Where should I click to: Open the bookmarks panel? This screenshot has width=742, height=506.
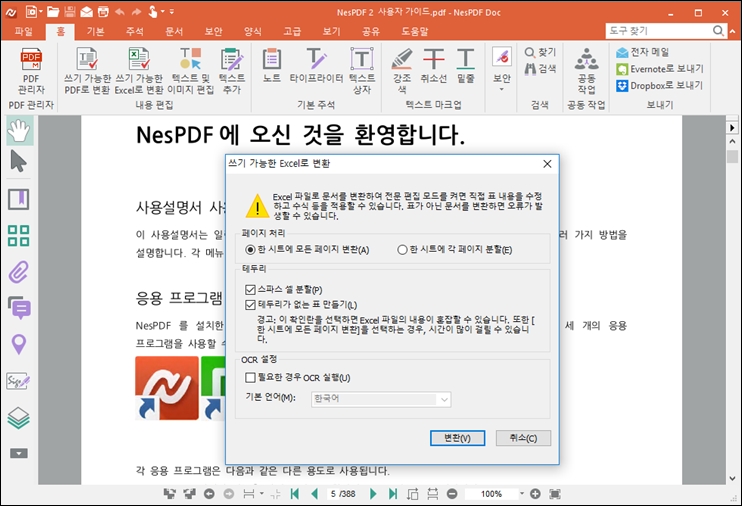(19, 199)
